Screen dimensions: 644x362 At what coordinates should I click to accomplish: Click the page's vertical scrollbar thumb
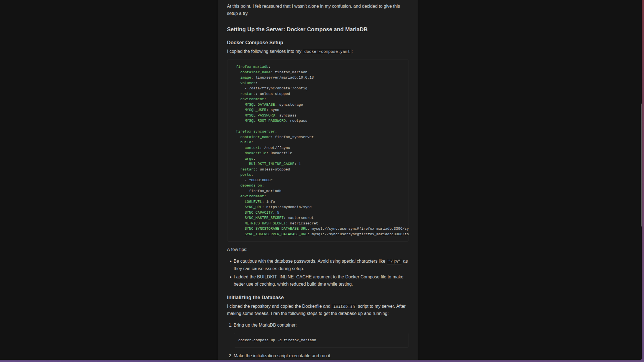[x=641, y=165]
